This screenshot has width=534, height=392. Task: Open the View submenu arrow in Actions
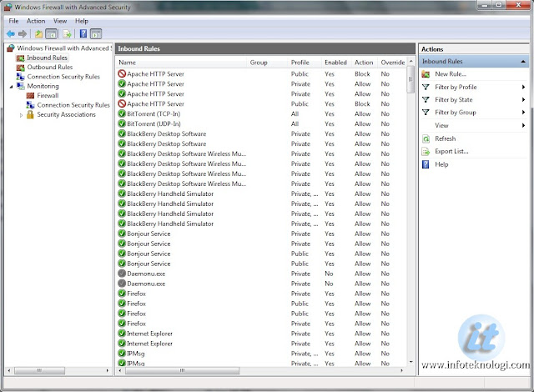[523, 126]
